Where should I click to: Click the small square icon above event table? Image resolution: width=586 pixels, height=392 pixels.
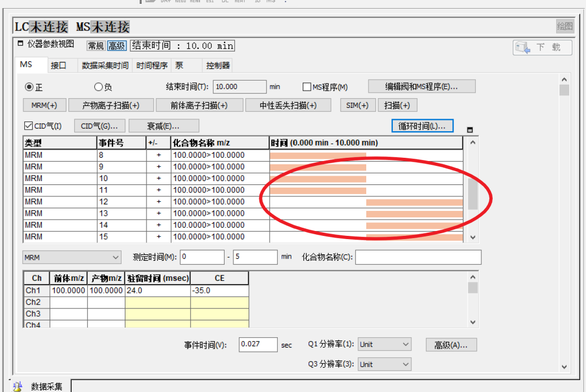[x=470, y=130]
